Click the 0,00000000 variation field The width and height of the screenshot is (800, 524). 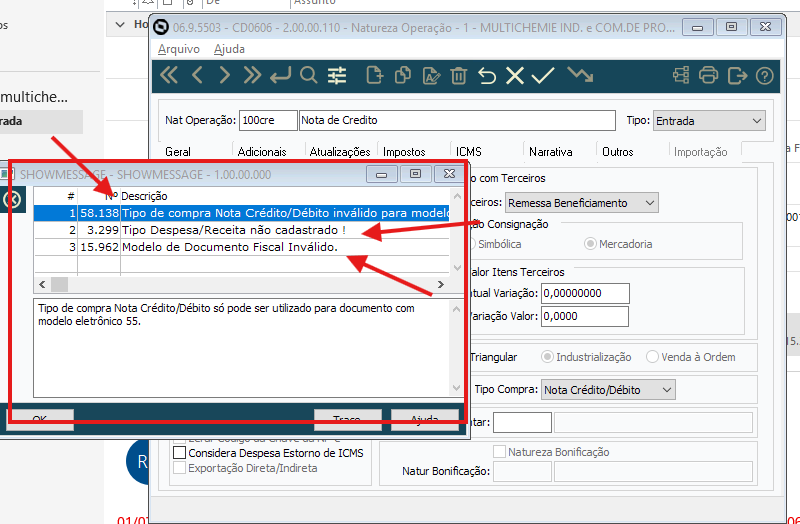pyautogui.click(x=585, y=293)
